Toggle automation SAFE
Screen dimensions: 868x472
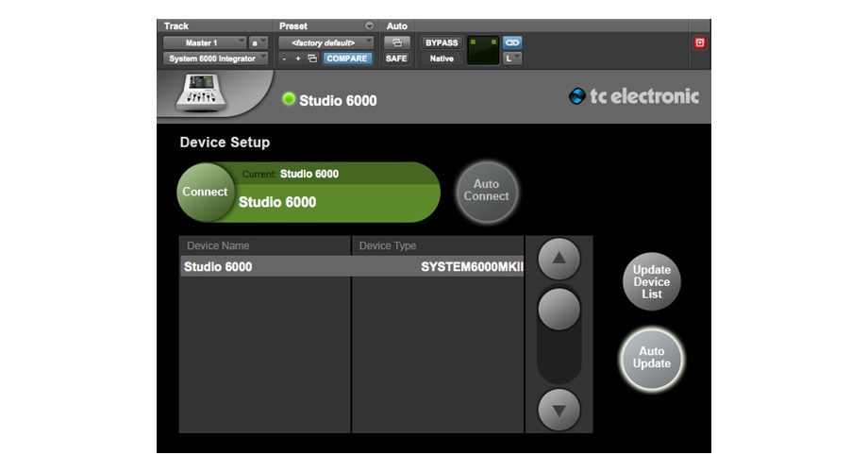(x=396, y=59)
